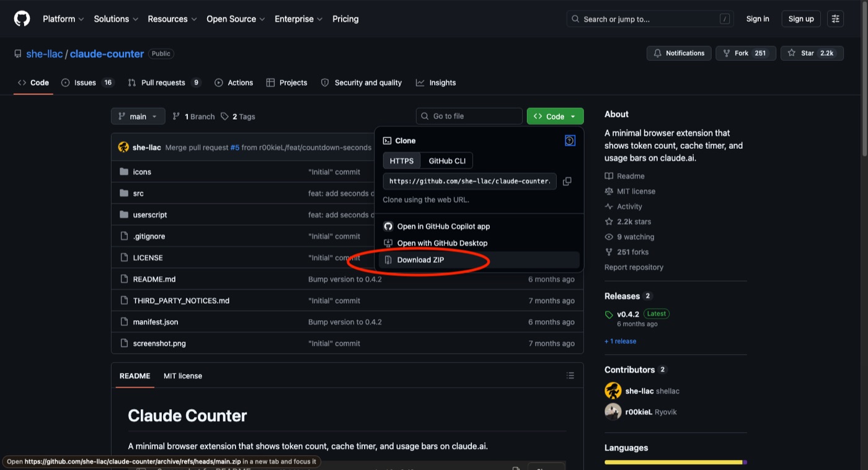Open she-llac contributor avatar
868x470 pixels.
pyautogui.click(x=613, y=391)
